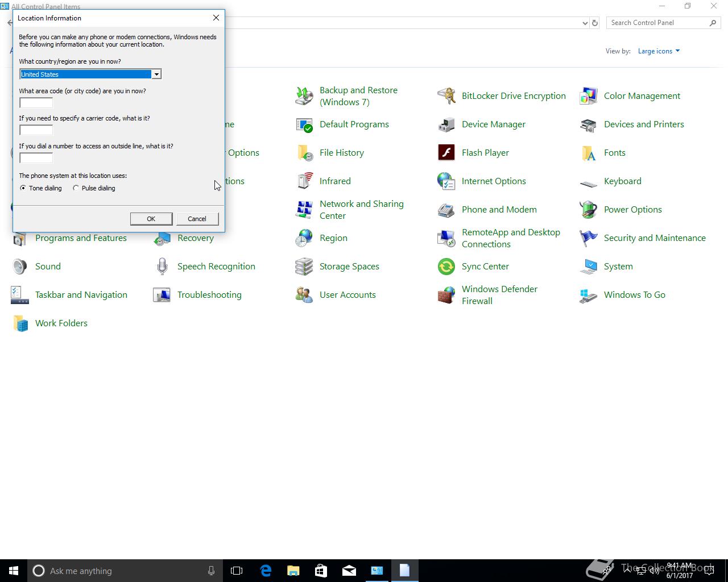Open the Windows Defender Firewall icon
Viewport: 728px width, 582px height.
446,295
